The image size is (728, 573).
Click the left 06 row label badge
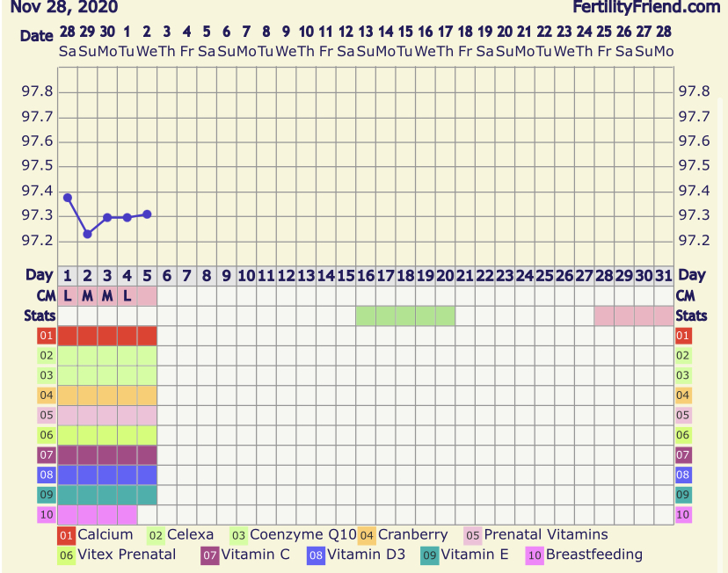(47, 435)
